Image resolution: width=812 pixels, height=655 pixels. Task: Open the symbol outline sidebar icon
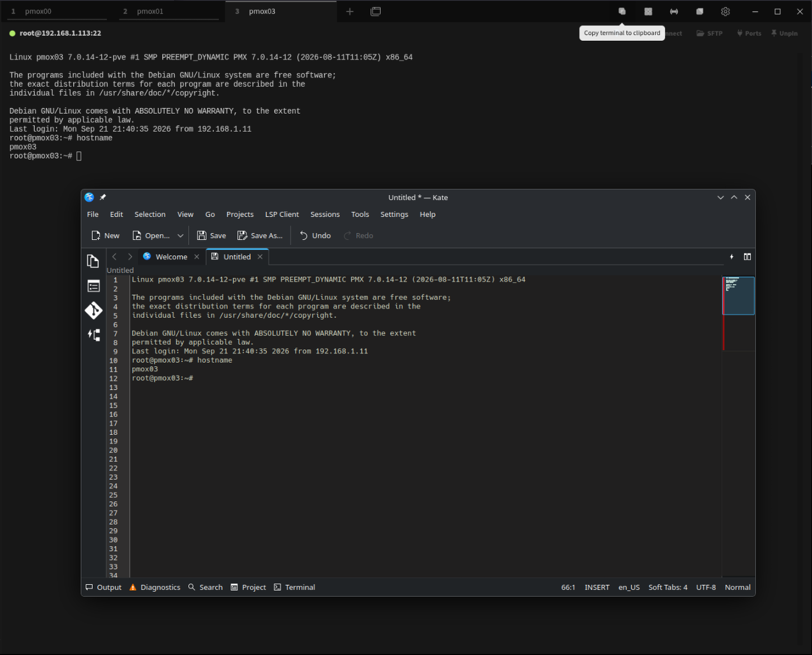(x=94, y=335)
